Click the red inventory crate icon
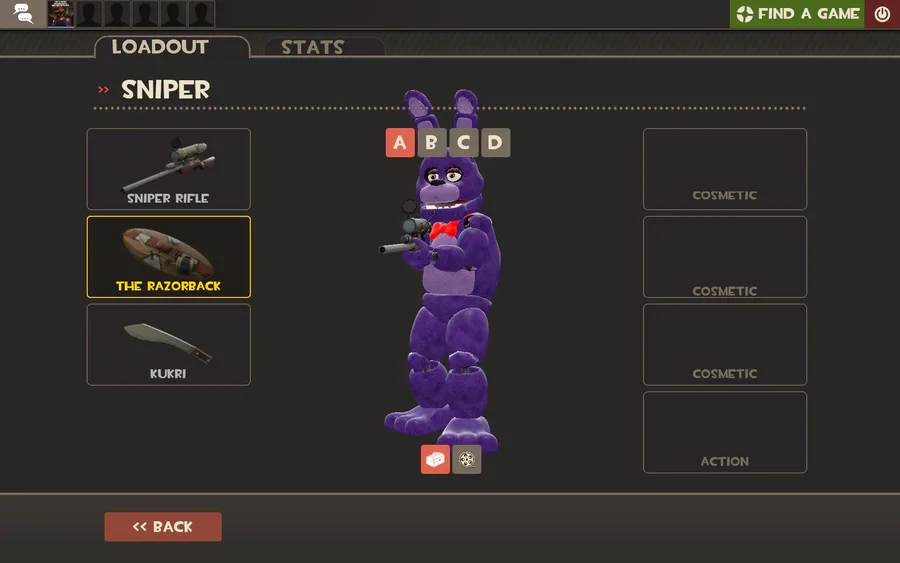Viewport: 900px width, 563px height. coord(435,459)
